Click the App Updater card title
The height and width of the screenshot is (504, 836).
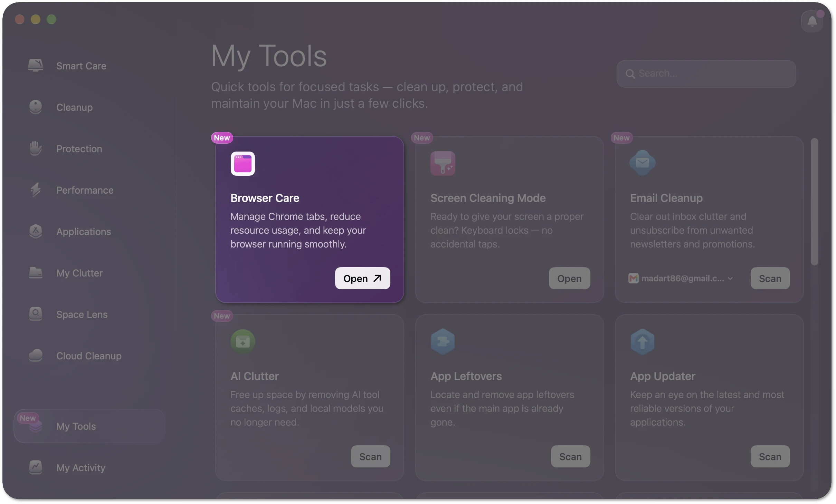[663, 376]
